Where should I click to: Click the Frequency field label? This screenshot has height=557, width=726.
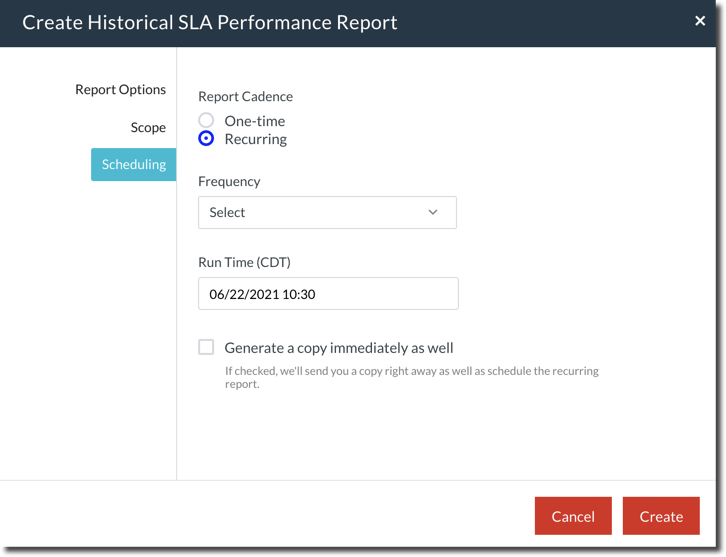point(229,181)
